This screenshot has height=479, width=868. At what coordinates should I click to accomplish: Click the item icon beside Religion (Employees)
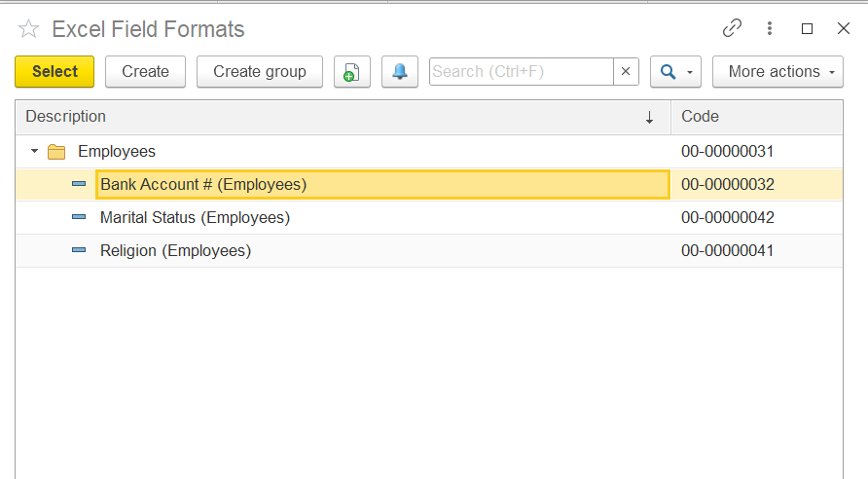click(79, 250)
